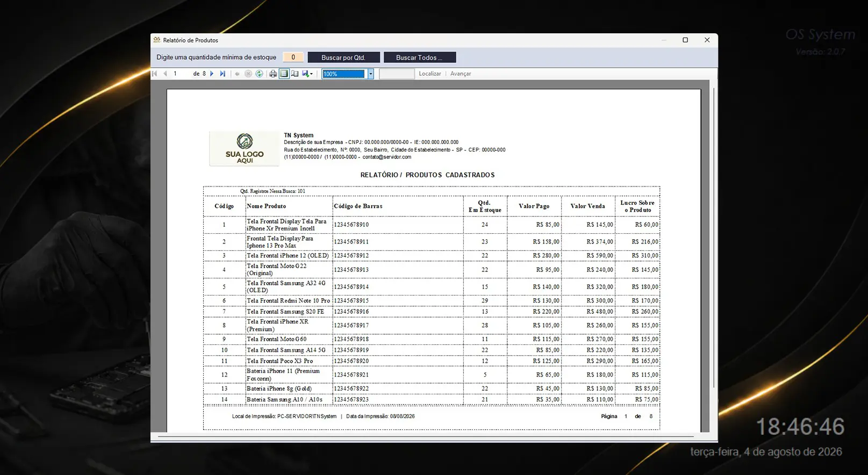Select product Tela Frontal iPhone 12 (OLED)
This screenshot has height=475, width=868.
(288, 256)
